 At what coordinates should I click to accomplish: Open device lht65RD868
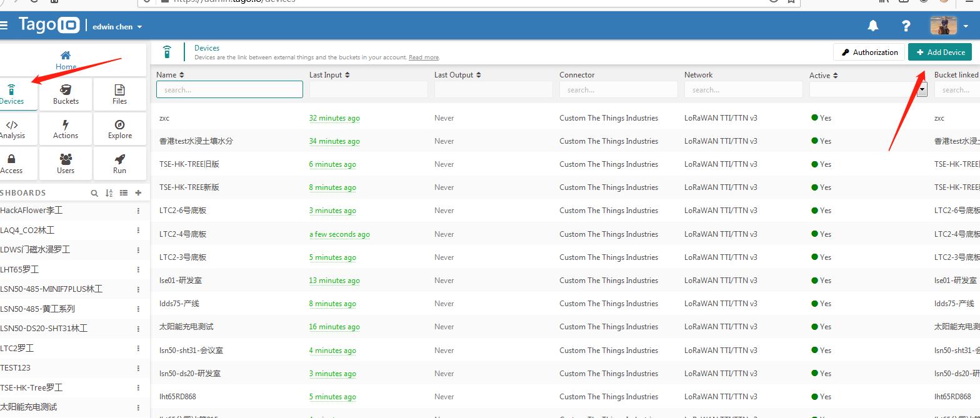tap(177, 397)
